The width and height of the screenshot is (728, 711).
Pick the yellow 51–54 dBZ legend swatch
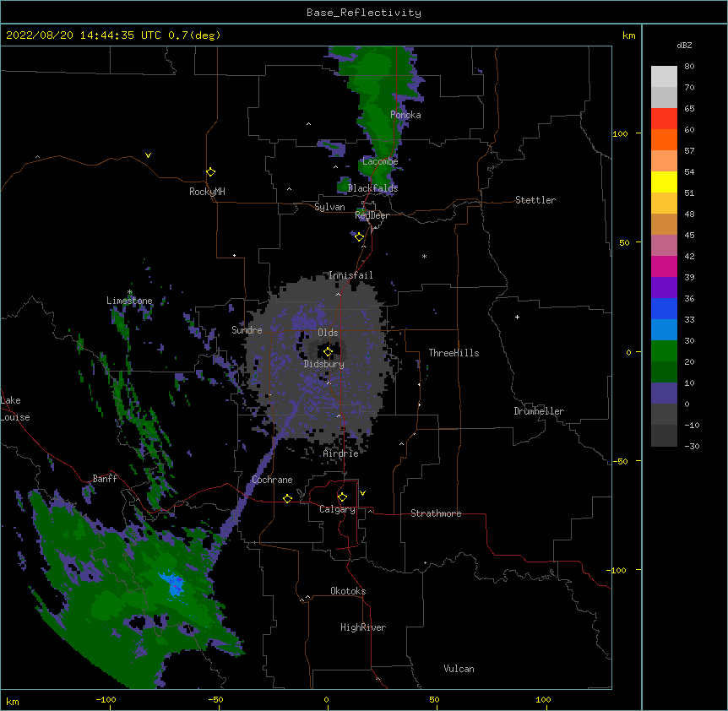(x=664, y=182)
